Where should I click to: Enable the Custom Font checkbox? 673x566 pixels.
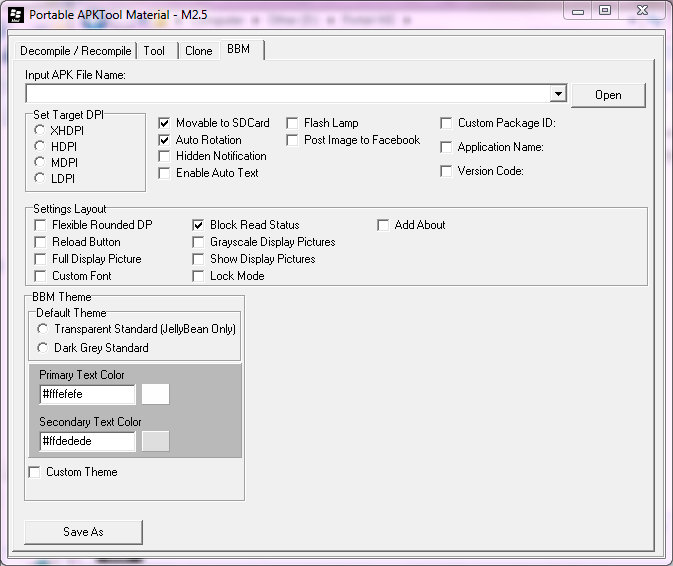pos(40,276)
